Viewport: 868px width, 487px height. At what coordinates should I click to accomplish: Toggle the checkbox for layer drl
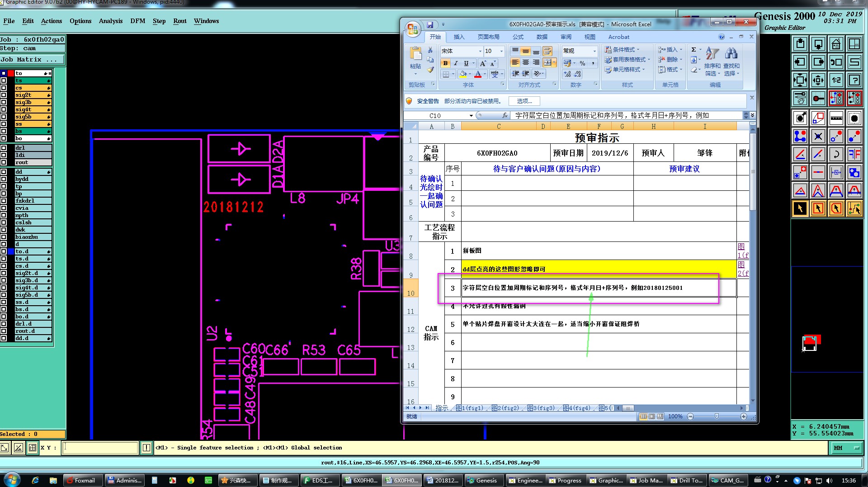4,148
